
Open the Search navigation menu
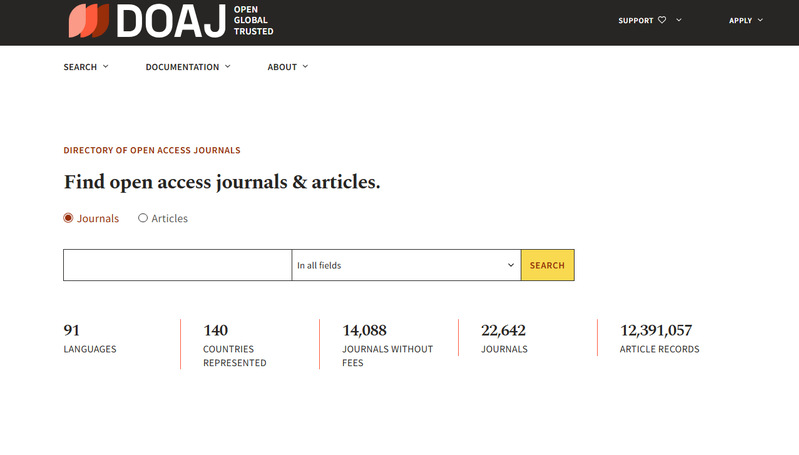(x=80, y=67)
